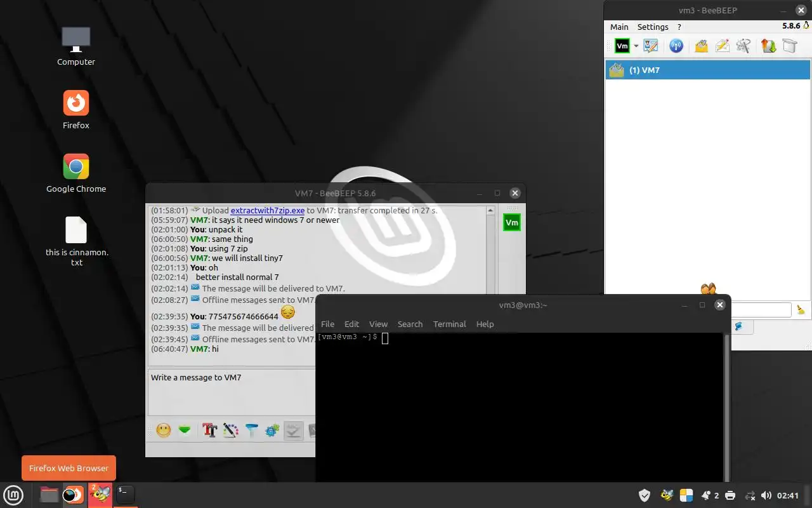Viewport: 812px width, 508px height.
Task: Click the sad emoji in the chat message
Action: [287, 312]
